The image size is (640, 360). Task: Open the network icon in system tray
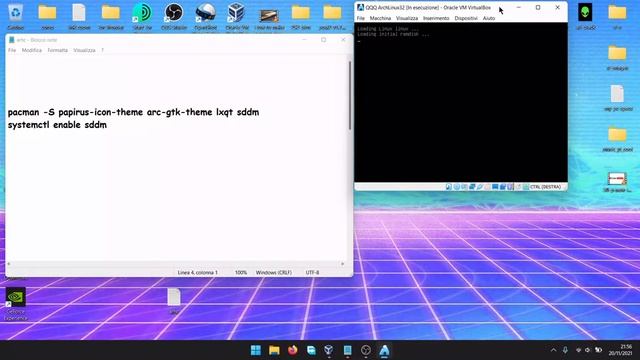[x=578, y=350]
